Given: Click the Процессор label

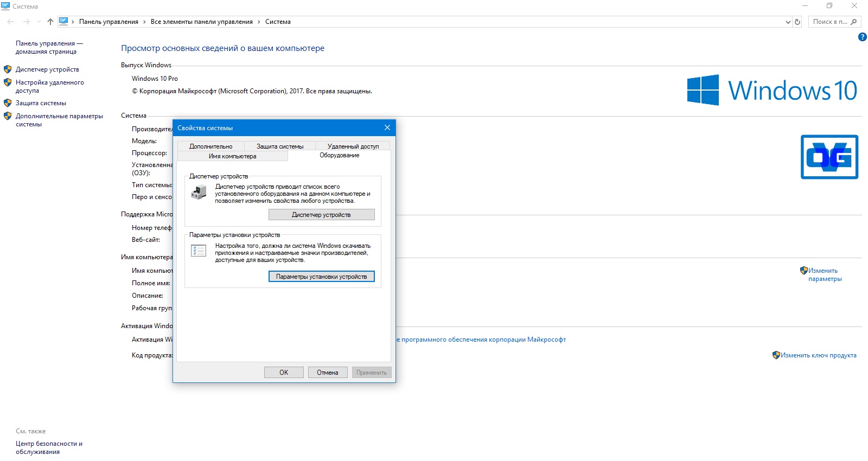Looking at the screenshot, I should [149, 153].
